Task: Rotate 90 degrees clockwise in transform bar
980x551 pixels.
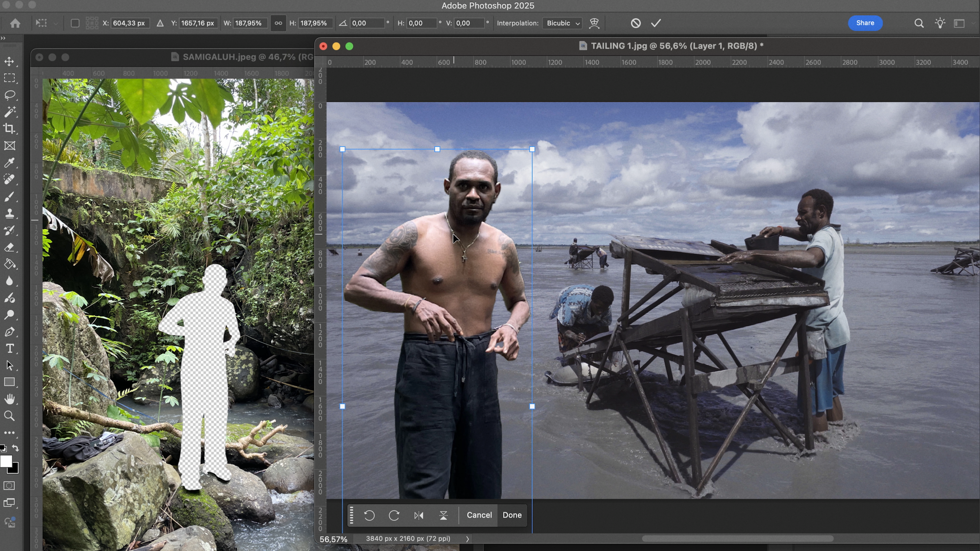Action: (x=394, y=515)
